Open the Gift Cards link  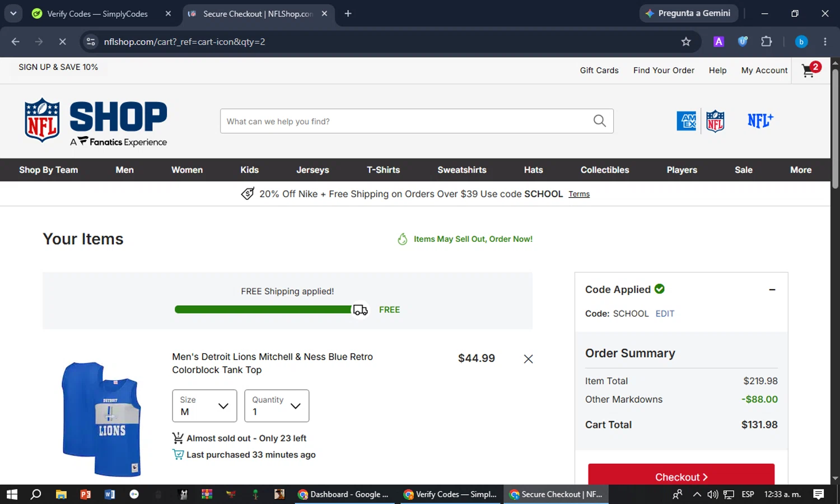coord(599,70)
